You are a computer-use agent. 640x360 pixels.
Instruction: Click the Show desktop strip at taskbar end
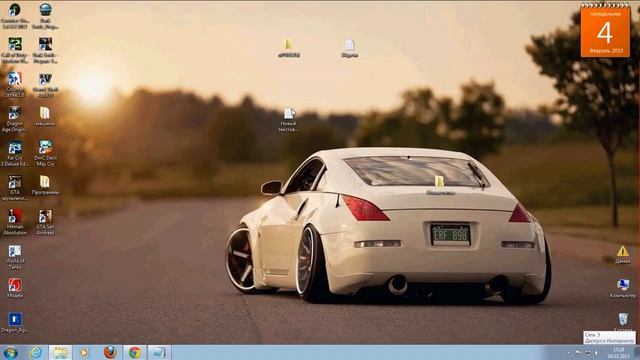[x=637, y=353]
